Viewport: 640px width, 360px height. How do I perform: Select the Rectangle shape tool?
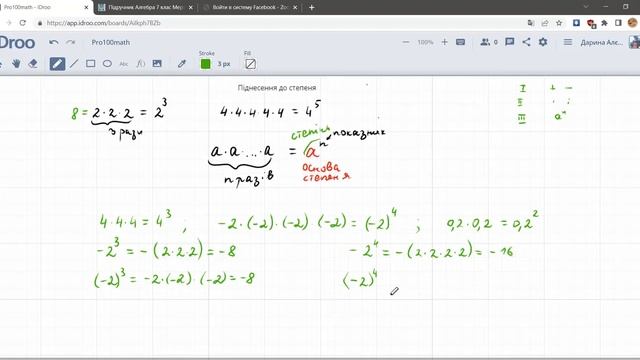(91, 64)
